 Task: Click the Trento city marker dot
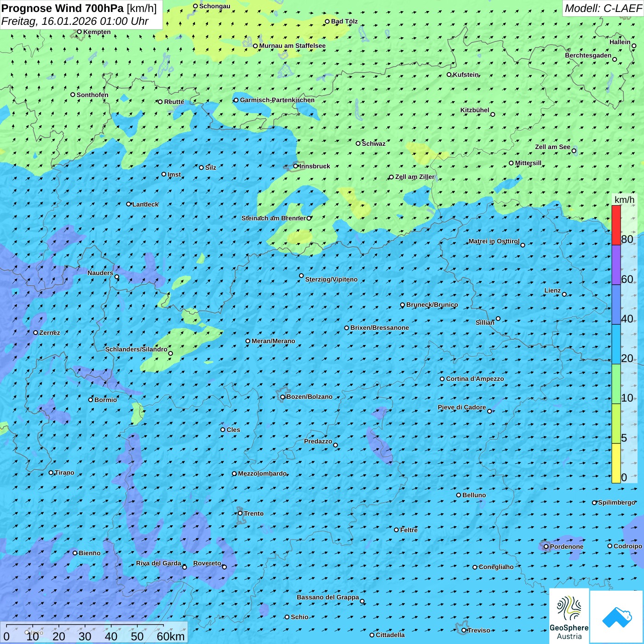240,513
